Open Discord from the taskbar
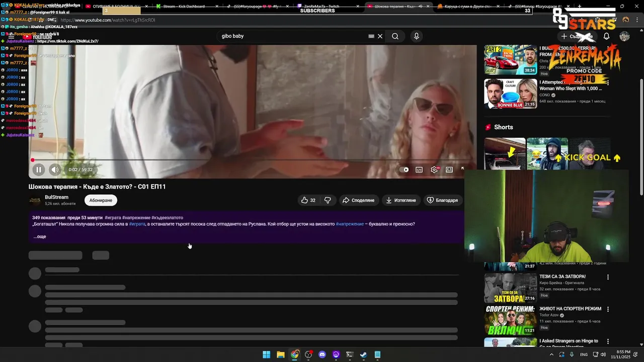 pyautogui.click(x=322, y=354)
